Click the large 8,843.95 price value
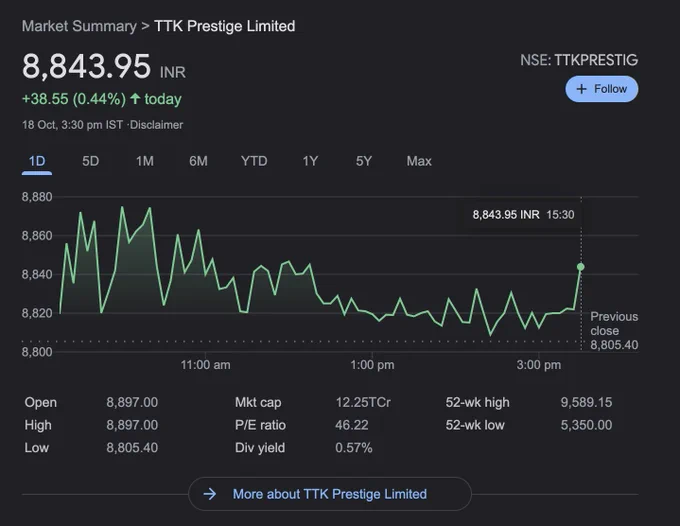Screen dimensions: 680x526 tap(86, 66)
